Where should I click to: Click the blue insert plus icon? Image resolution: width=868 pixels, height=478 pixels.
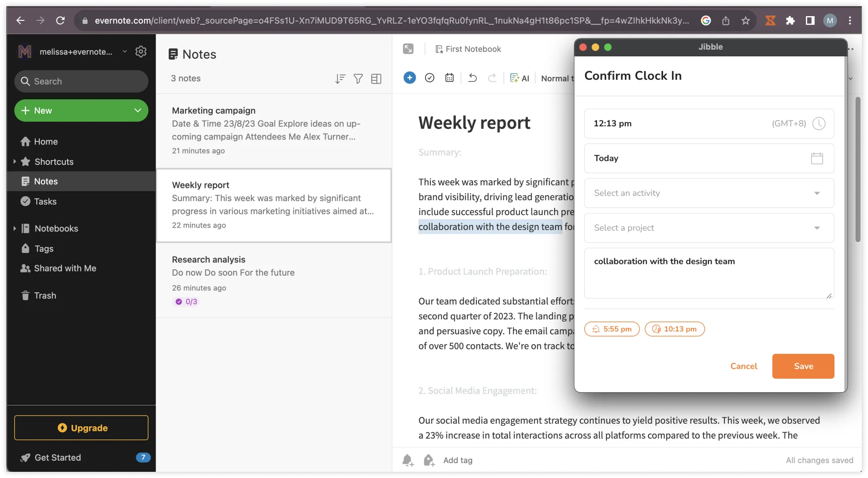[409, 78]
